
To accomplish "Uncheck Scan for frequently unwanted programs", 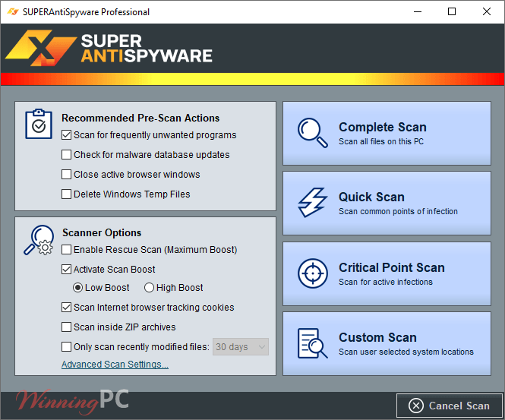I will (66, 135).
